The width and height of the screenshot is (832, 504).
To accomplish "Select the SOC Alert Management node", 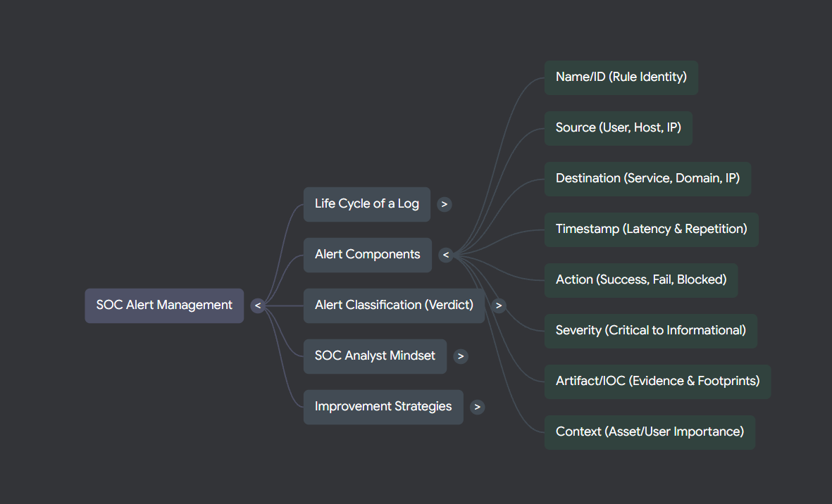I will tap(163, 305).
